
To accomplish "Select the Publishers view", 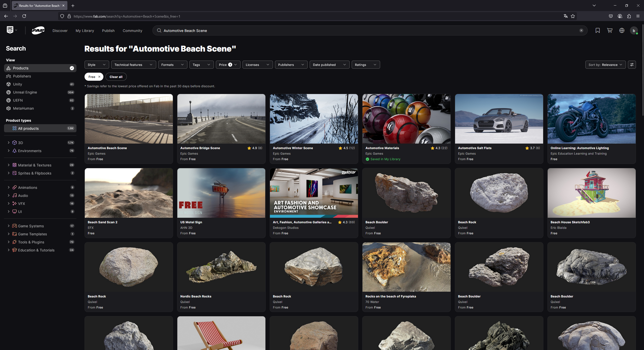I will [x=40, y=76].
